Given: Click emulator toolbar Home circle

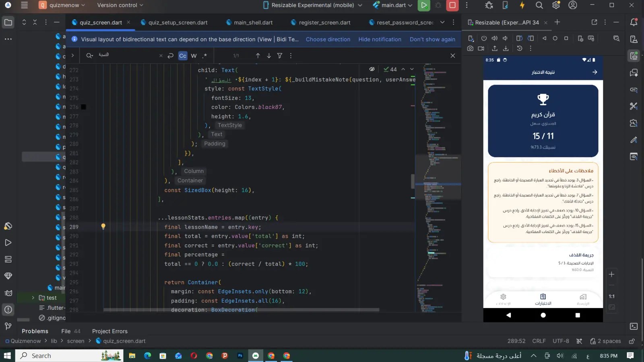Looking at the screenshot, I should tap(555, 38).
